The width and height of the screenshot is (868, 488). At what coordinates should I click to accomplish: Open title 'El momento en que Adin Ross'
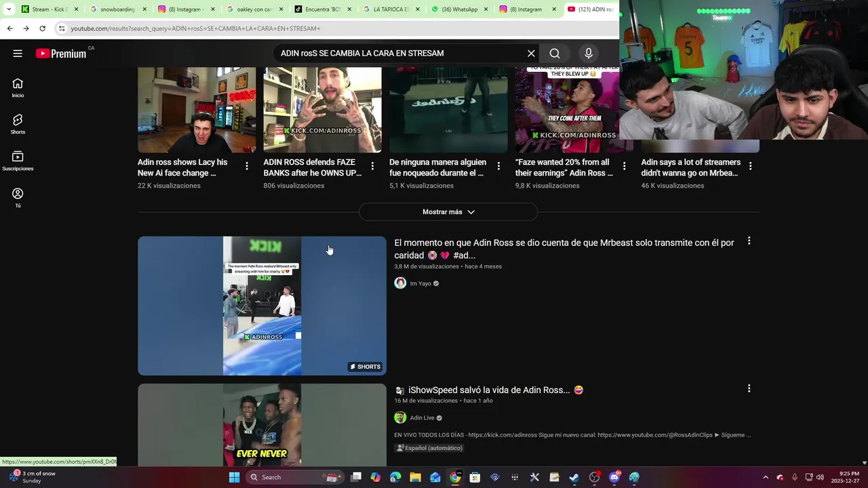pos(564,249)
